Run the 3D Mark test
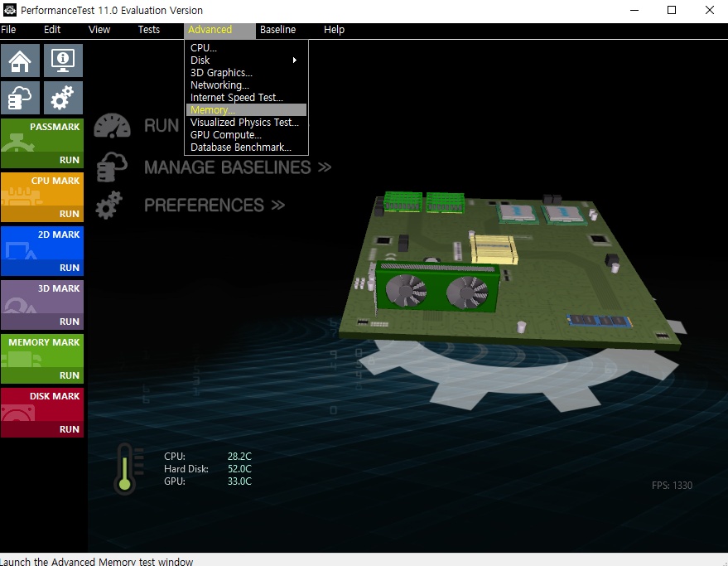Screen dimensions: 728x566 click(x=70, y=322)
